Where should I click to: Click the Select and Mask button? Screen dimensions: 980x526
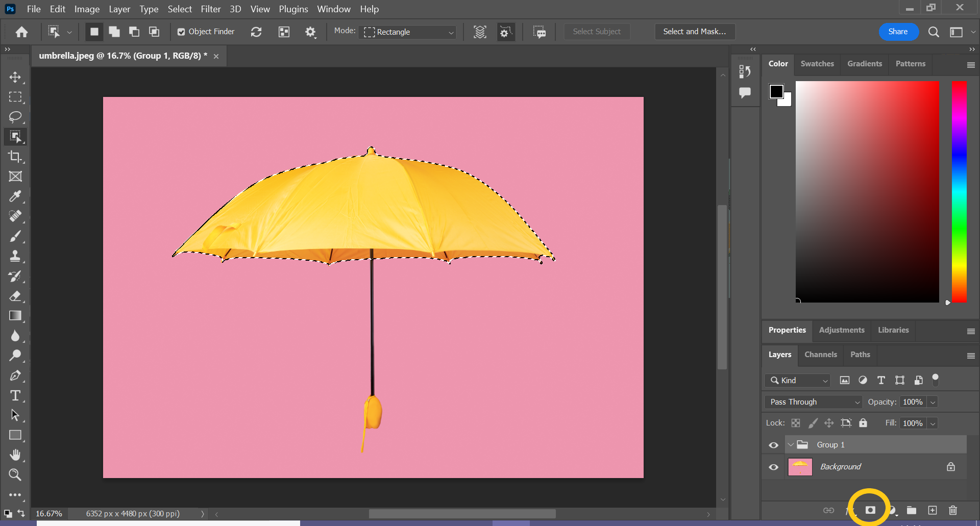pyautogui.click(x=694, y=32)
